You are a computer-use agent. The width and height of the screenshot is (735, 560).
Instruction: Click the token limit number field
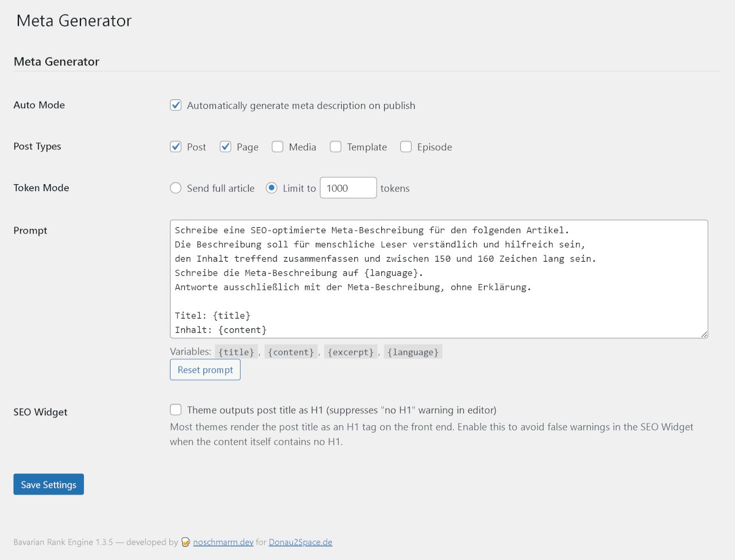(x=348, y=188)
